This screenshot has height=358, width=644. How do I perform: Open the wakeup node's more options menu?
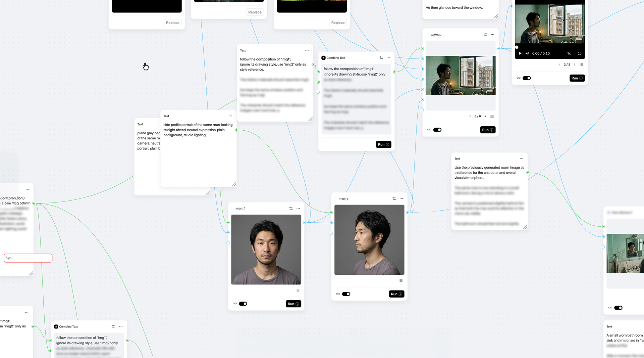pos(492,35)
